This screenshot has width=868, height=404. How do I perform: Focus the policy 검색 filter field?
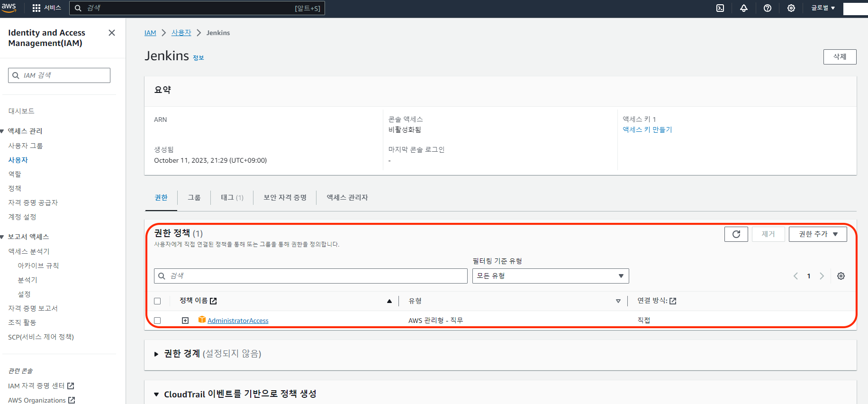[x=311, y=276]
